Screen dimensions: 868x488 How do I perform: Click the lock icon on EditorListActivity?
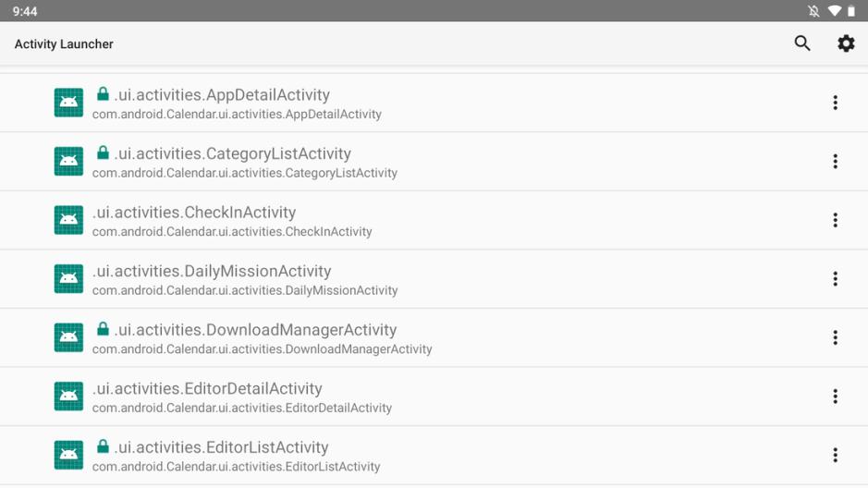click(x=103, y=445)
